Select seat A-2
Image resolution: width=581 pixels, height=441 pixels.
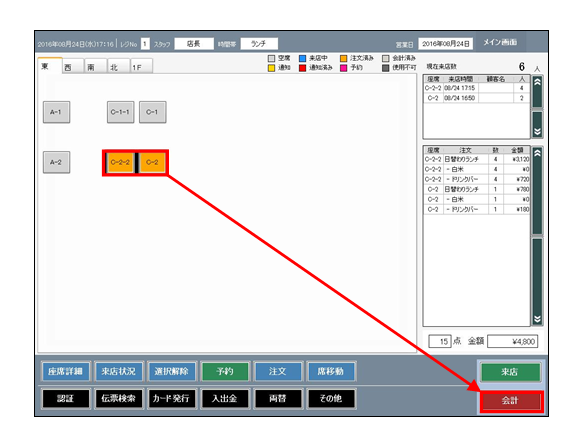coord(56,162)
